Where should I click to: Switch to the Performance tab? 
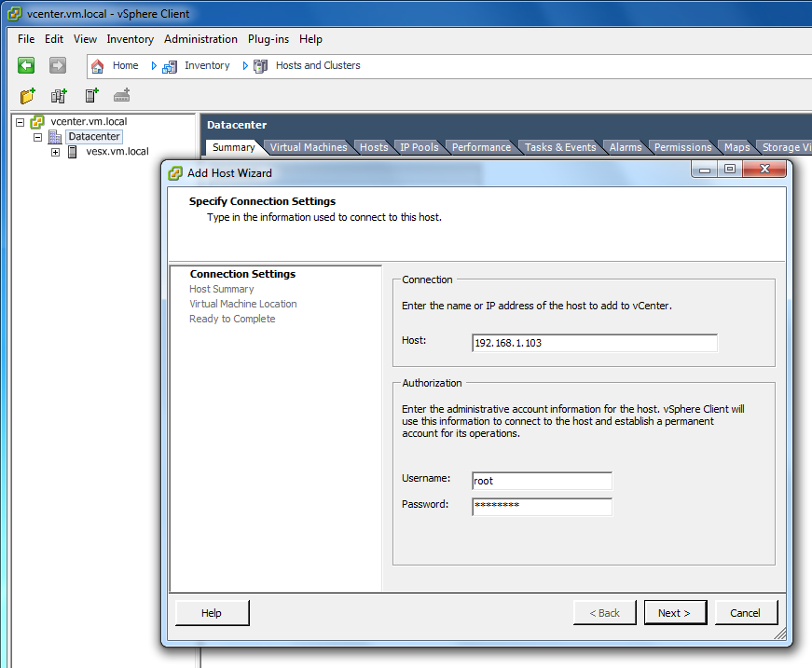[x=481, y=147]
